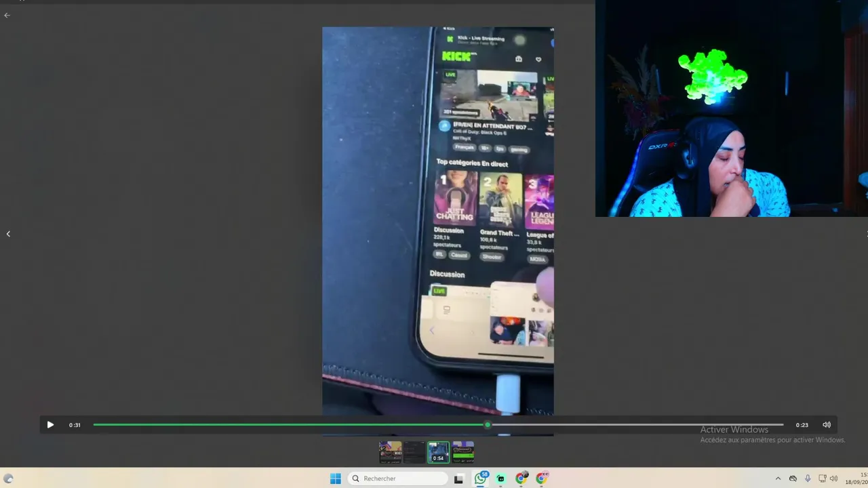Play the video with the play button
This screenshot has width=868, height=488.
pyautogui.click(x=50, y=425)
